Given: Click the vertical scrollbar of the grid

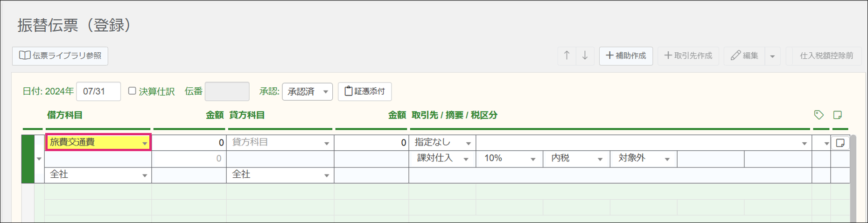Looking at the screenshot, I should pyautogui.click(x=853, y=177).
